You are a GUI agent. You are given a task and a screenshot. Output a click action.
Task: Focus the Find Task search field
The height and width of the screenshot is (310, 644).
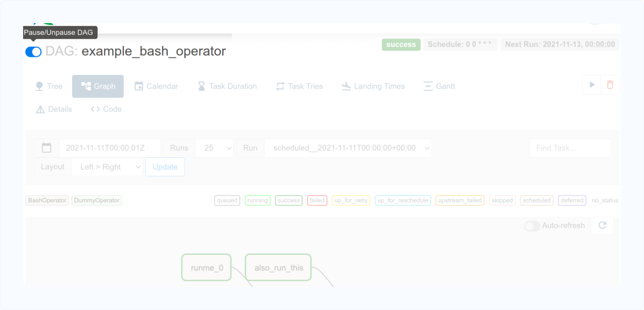point(570,148)
